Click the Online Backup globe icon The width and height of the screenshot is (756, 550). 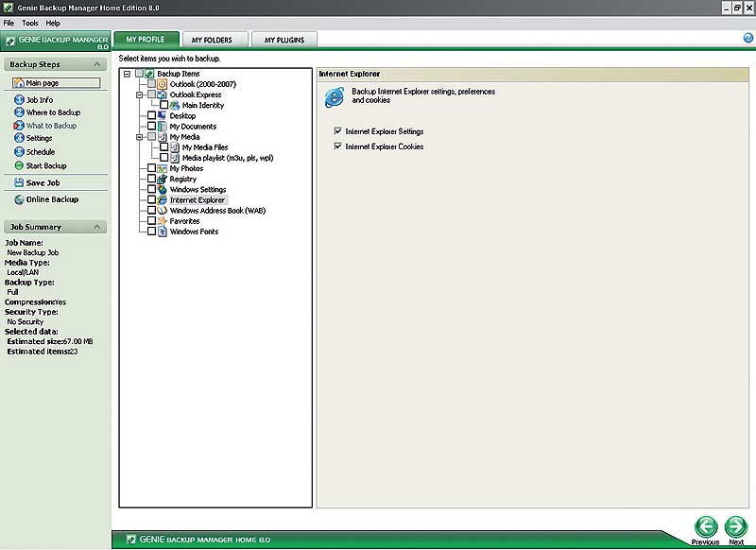click(19, 199)
